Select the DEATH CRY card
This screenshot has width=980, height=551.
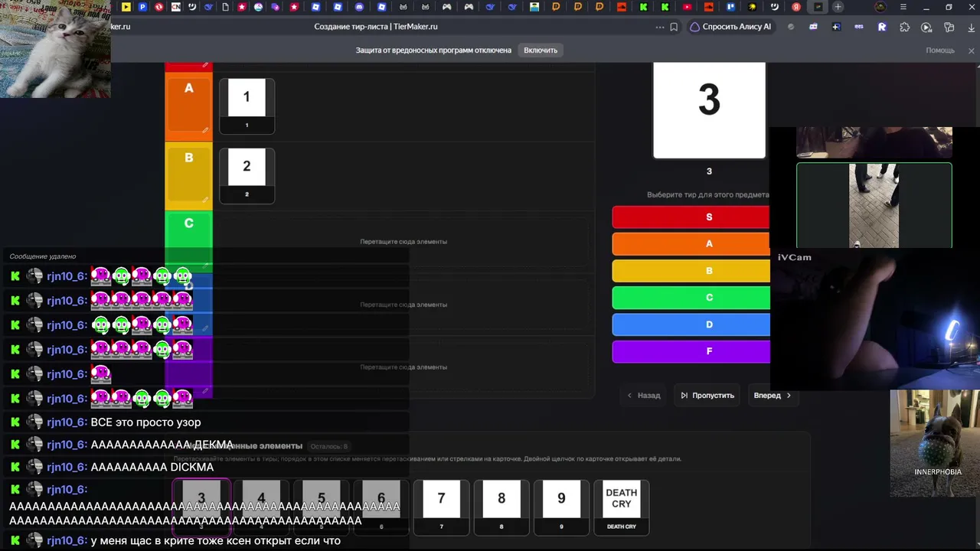pos(622,507)
